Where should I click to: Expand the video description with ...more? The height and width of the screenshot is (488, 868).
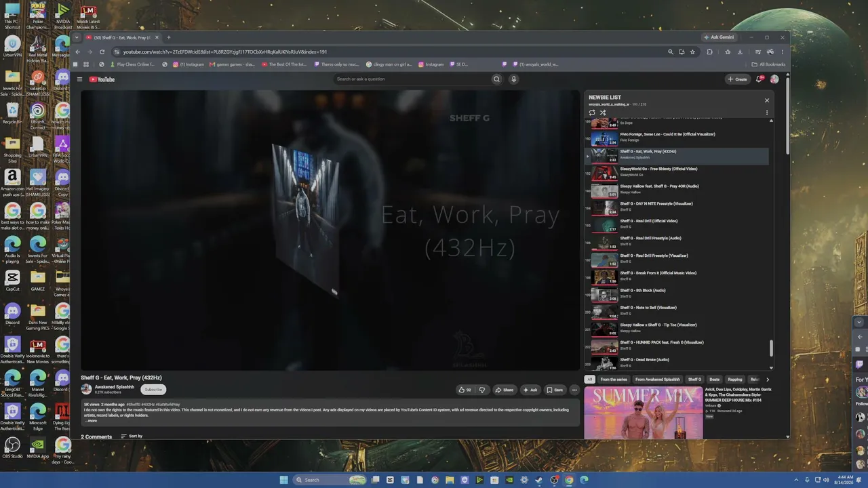(x=91, y=421)
